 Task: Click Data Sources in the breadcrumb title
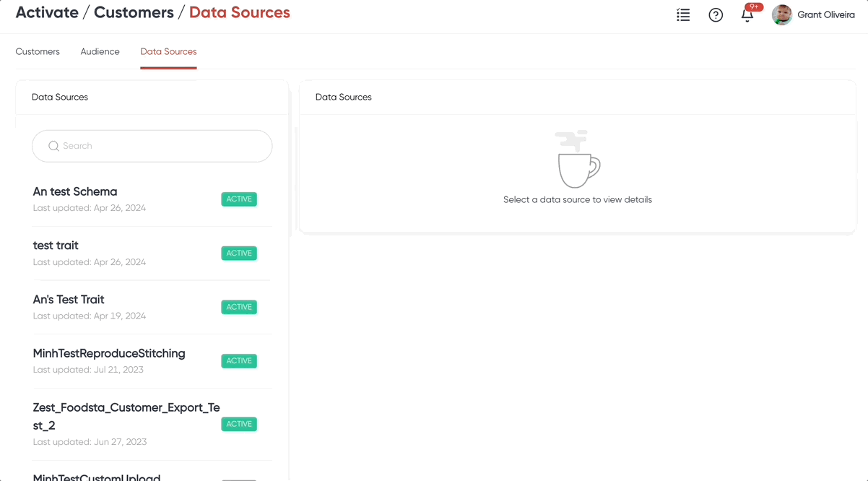(240, 12)
